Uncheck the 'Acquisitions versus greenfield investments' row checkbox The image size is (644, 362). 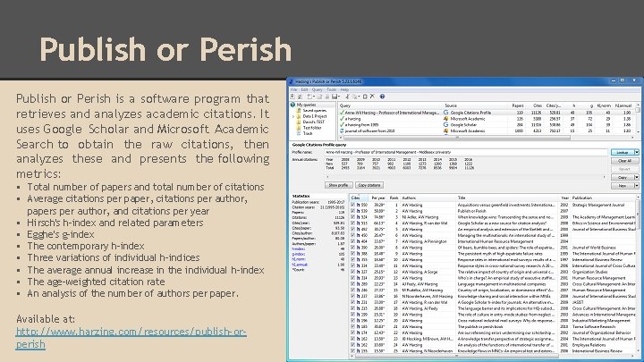pos(352,205)
